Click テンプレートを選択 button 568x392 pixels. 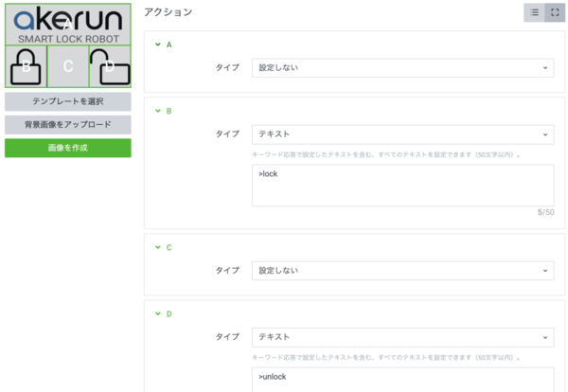coord(68,101)
